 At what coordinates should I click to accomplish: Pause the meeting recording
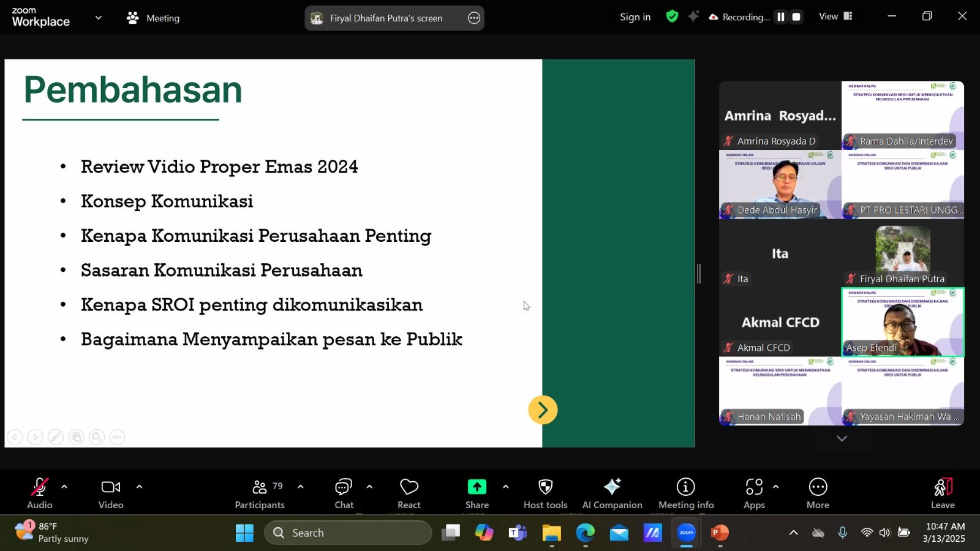tap(780, 17)
